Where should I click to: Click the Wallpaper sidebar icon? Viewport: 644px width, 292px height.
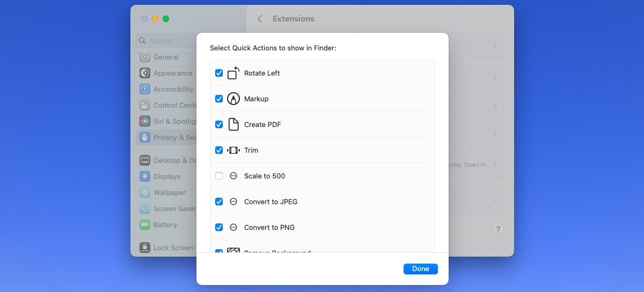145,192
